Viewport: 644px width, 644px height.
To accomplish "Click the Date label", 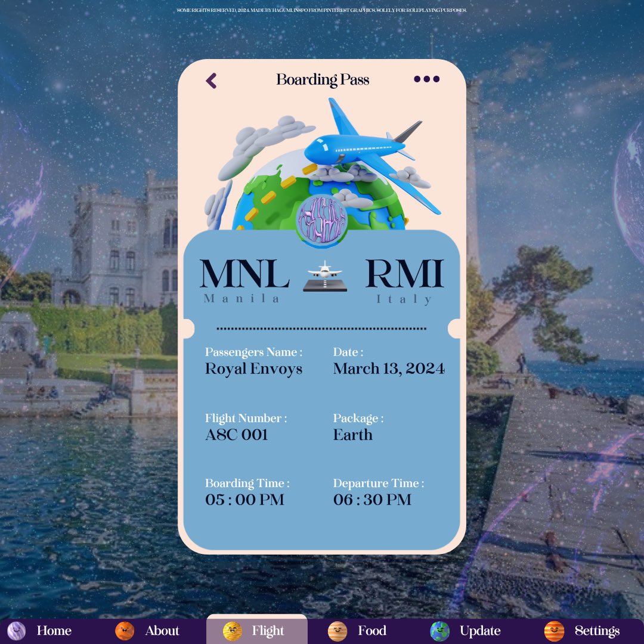I will [348, 352].
